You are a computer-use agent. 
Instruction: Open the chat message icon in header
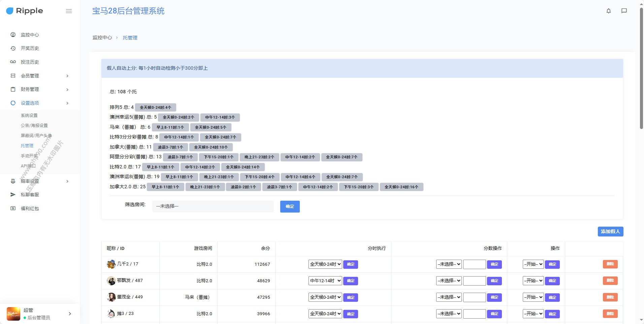click(624, 11)
